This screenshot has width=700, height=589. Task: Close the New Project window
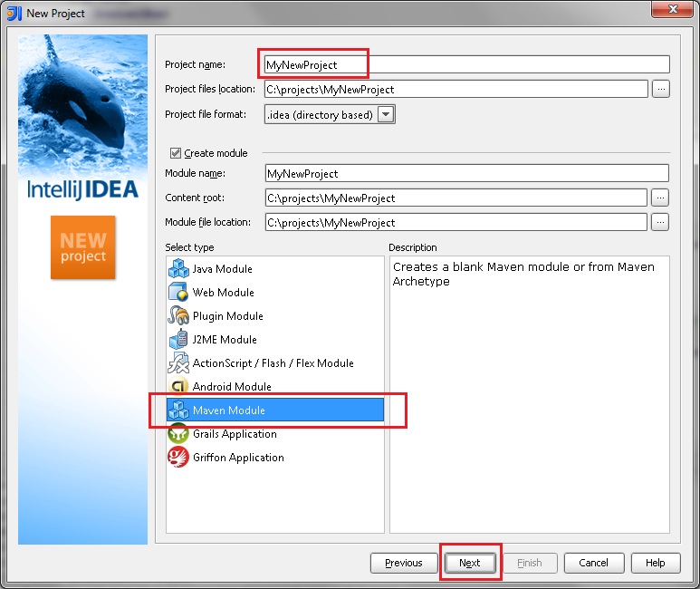(x=673, y=9)
